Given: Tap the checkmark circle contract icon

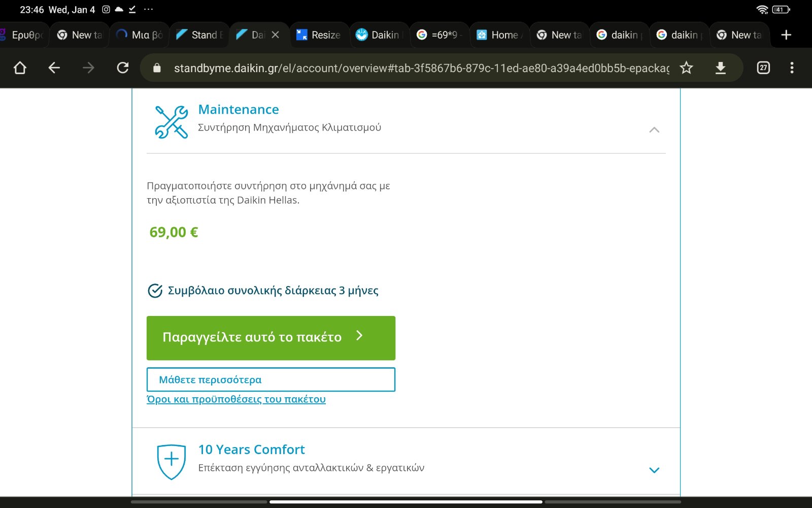Looking at the screenshot, I should (155, 291).
